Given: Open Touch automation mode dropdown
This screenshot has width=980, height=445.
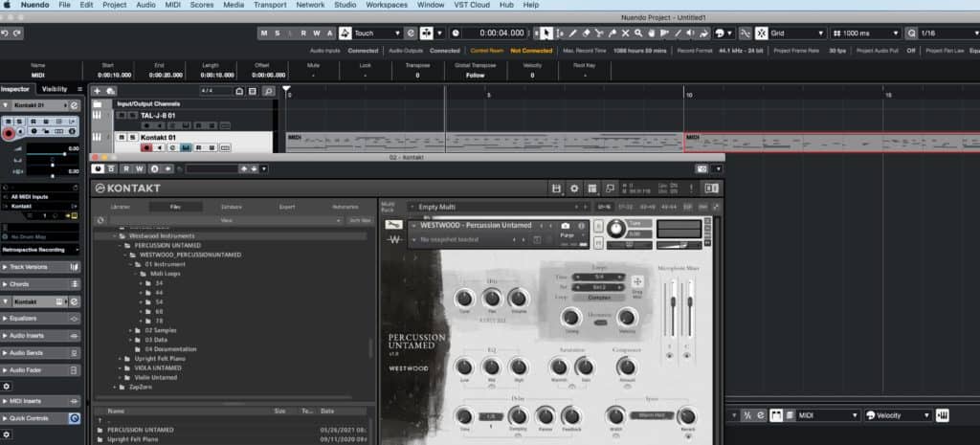Looking at the screenshot, I should click(x=377, y=33).
